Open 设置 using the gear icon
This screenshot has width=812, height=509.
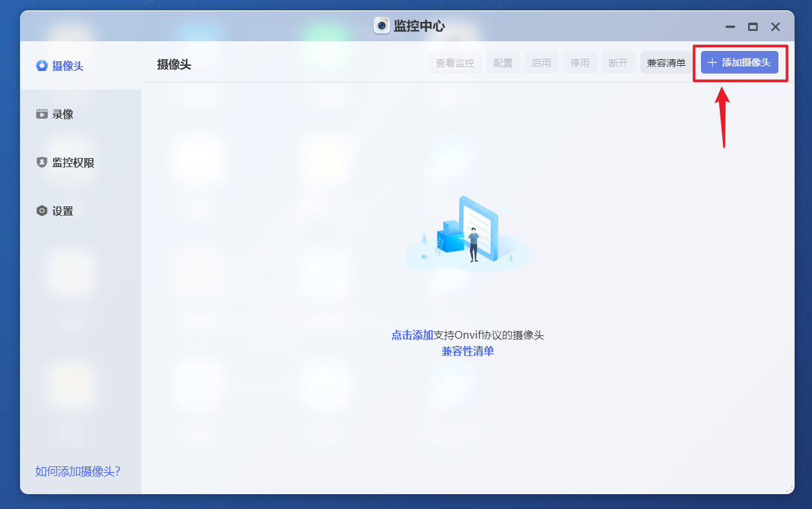coord(41,210)
